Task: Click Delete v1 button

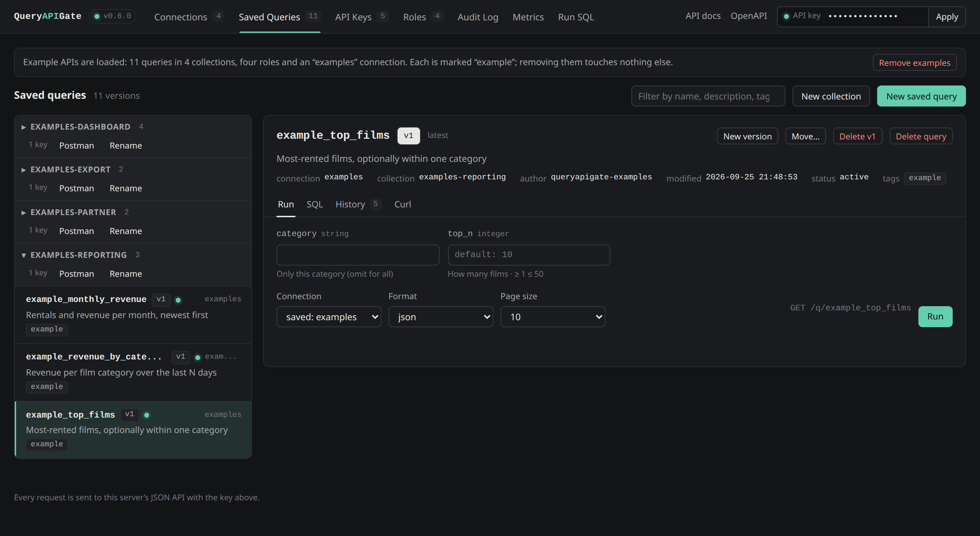Action: [x=857, y=136]
